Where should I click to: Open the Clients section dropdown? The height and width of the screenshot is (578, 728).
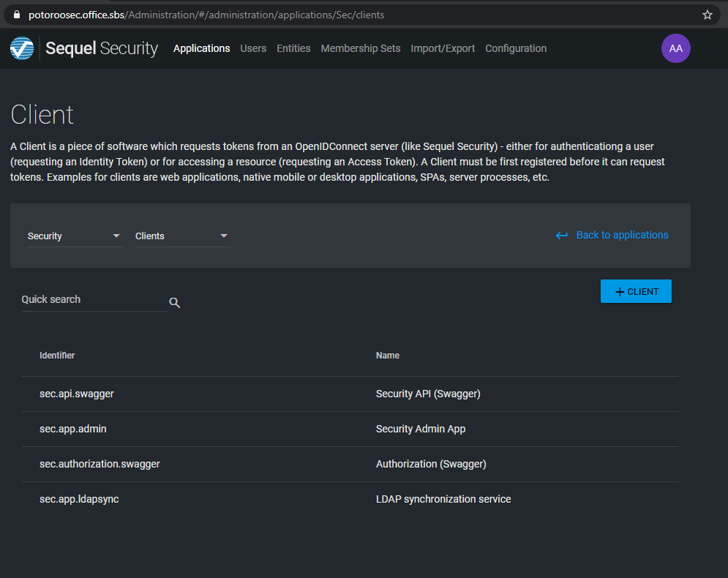(x=182, y=236)
